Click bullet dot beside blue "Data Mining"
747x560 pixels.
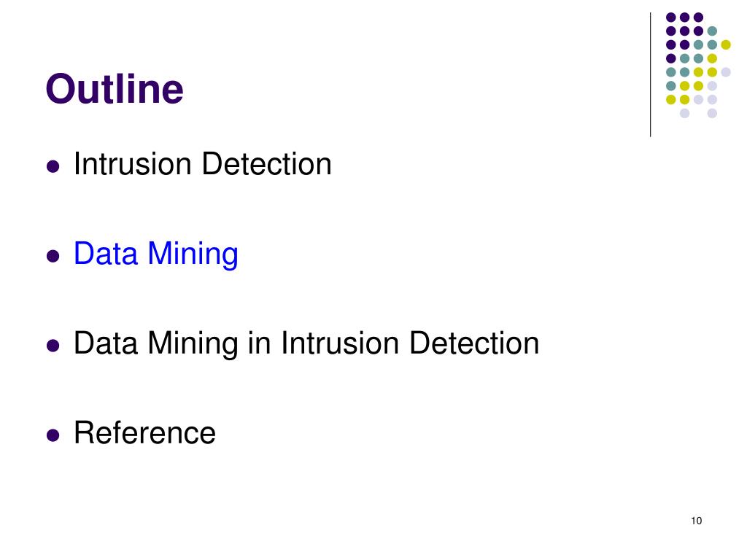click(53, 256)
